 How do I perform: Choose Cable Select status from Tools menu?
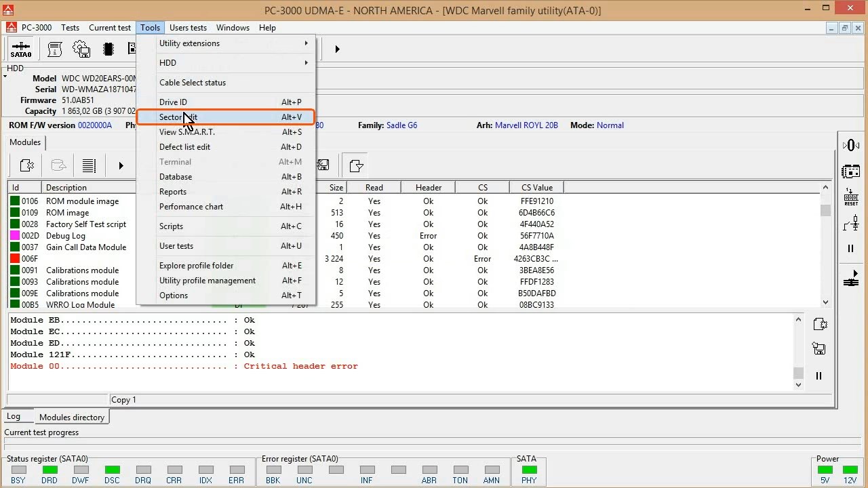pyautogui.click(x=226, y=83)
